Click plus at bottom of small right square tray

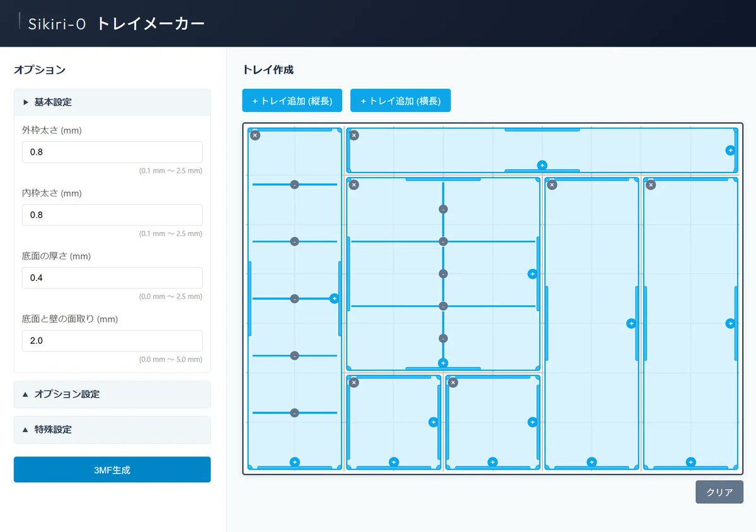coord(493,462)
